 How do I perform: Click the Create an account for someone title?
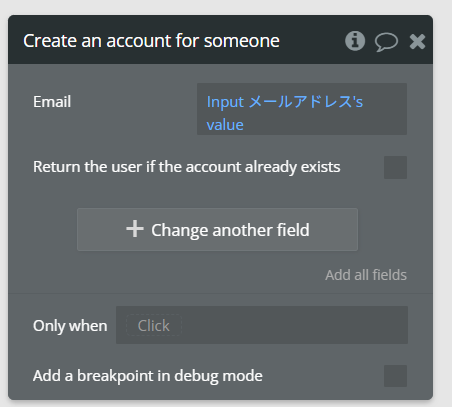tap(151, 41)
